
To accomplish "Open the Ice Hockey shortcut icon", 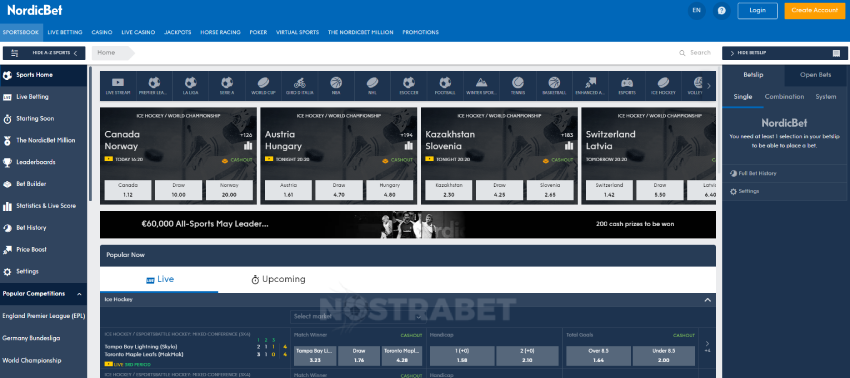I will (x=663, y=86).
